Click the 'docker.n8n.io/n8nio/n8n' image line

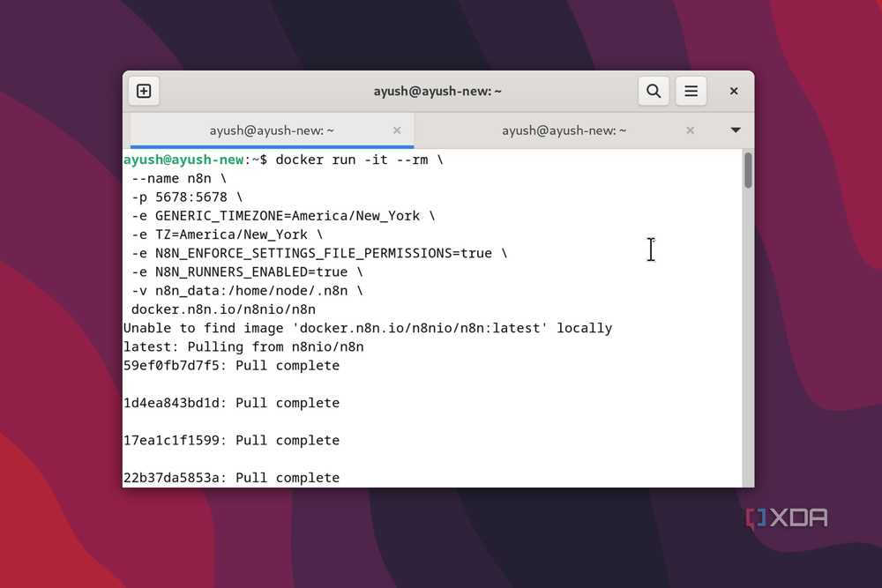[223, 309]
